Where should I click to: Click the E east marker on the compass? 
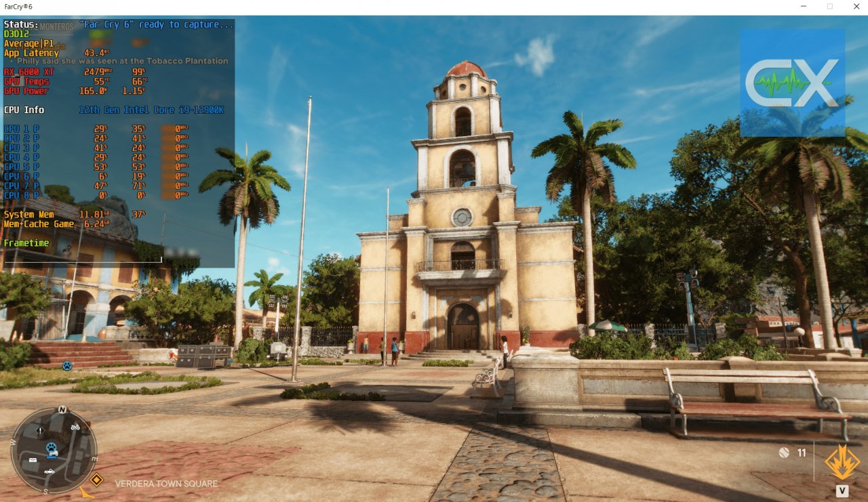[94, 459]
